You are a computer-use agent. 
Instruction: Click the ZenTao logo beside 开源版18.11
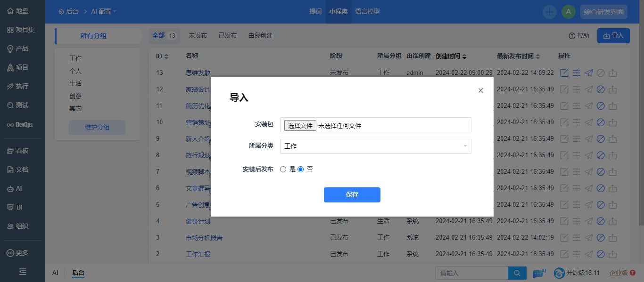tap(559, 273)
